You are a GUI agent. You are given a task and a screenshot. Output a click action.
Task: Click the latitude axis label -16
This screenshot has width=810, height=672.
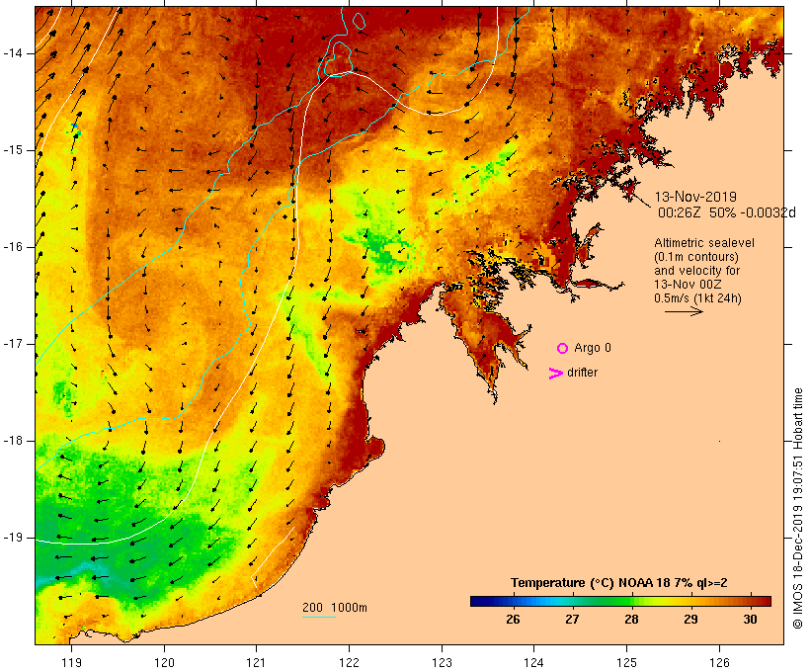(x=13, y=247)
